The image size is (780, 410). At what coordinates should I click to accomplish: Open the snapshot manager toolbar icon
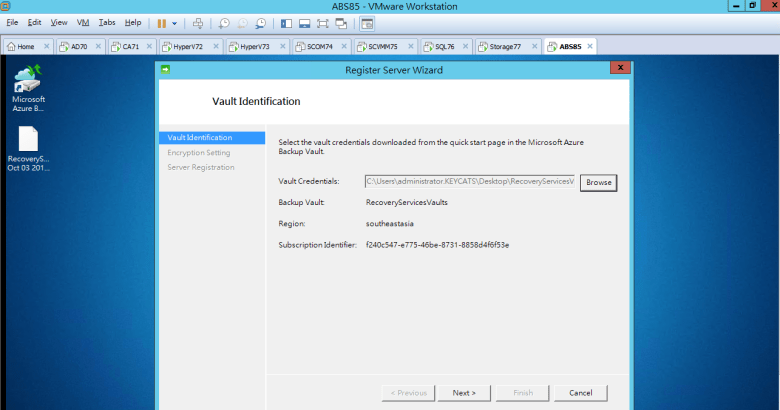tap(260, 22)
